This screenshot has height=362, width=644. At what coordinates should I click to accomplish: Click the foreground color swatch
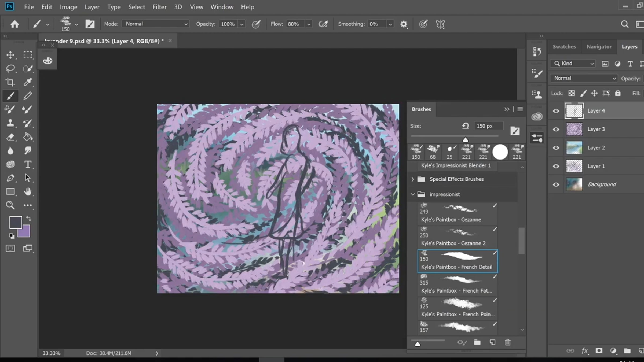(16, 222)
